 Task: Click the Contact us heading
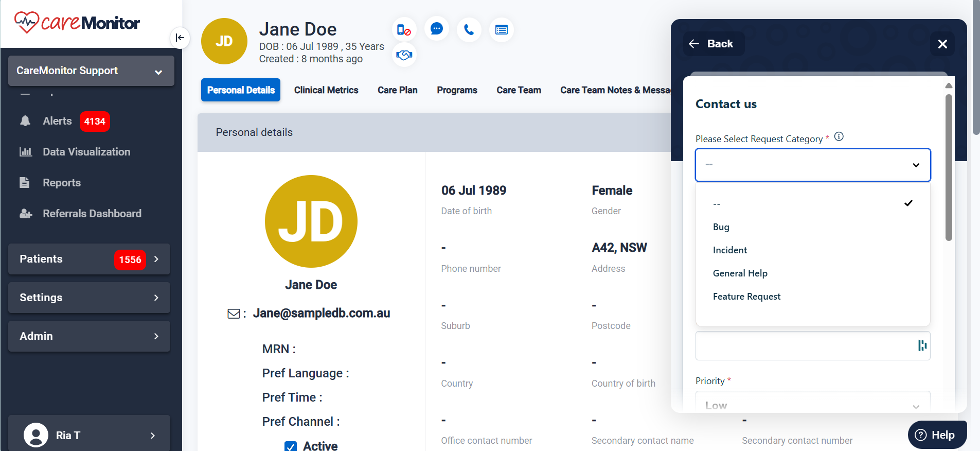pyautogui.click(x=726, y=104)
